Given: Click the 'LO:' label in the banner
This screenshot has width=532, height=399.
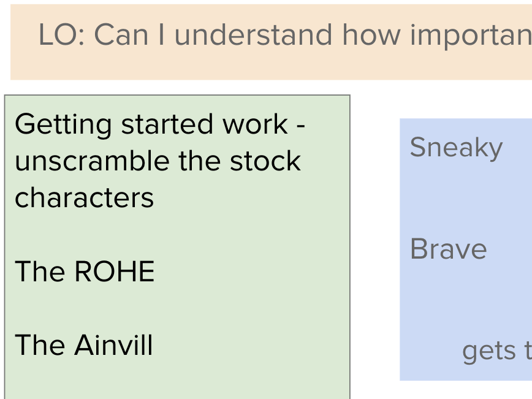Looking at the screenshot, I should pos(62,35).
